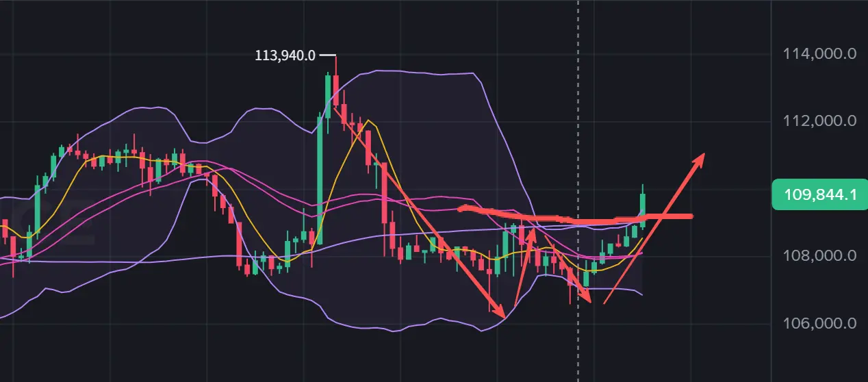The width and height of the screenshot is (868, 382).
Task: Click the pink moving average line near chart center
Action: [x=411, y=198]
